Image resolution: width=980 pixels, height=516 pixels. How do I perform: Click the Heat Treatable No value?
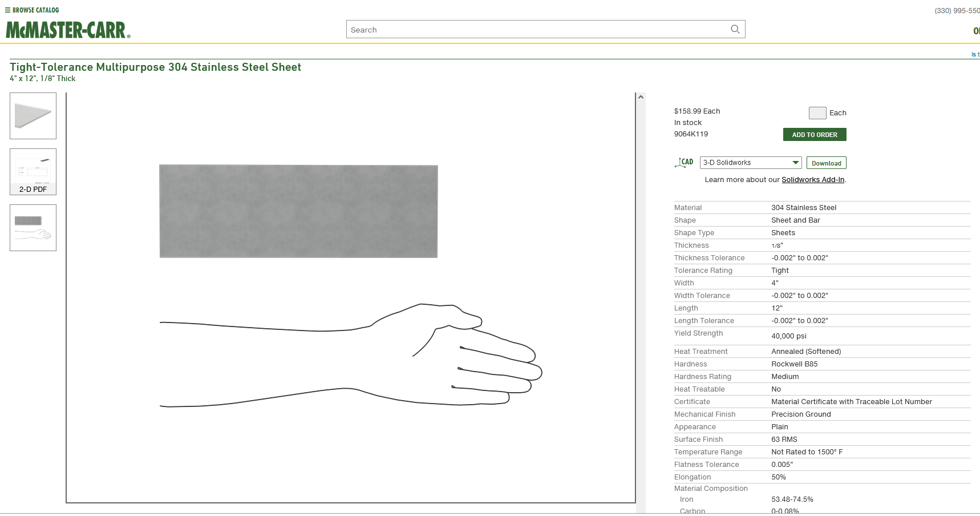point(776,389)
